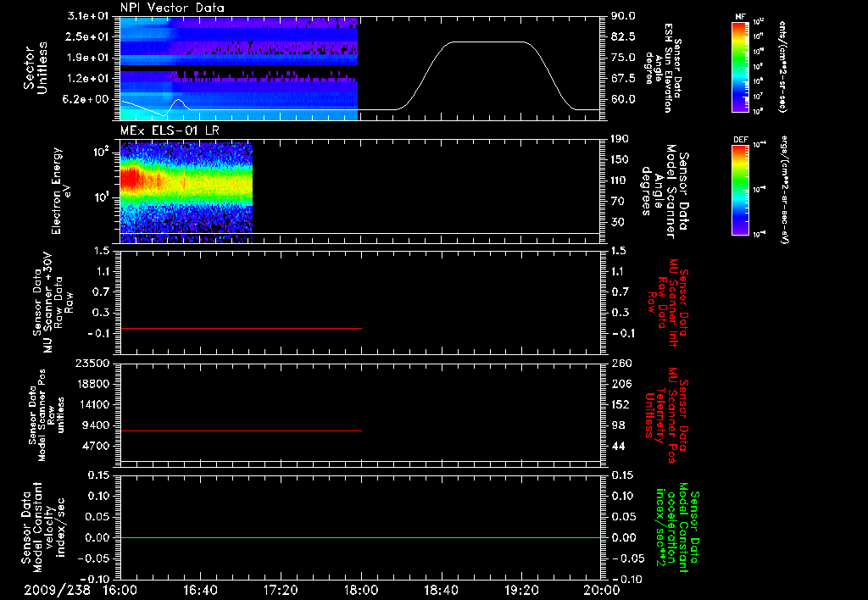This screenshot has width=868, height=600.
Task: Click the "3.1e+01" sector tick label
Action: [88, 16]
